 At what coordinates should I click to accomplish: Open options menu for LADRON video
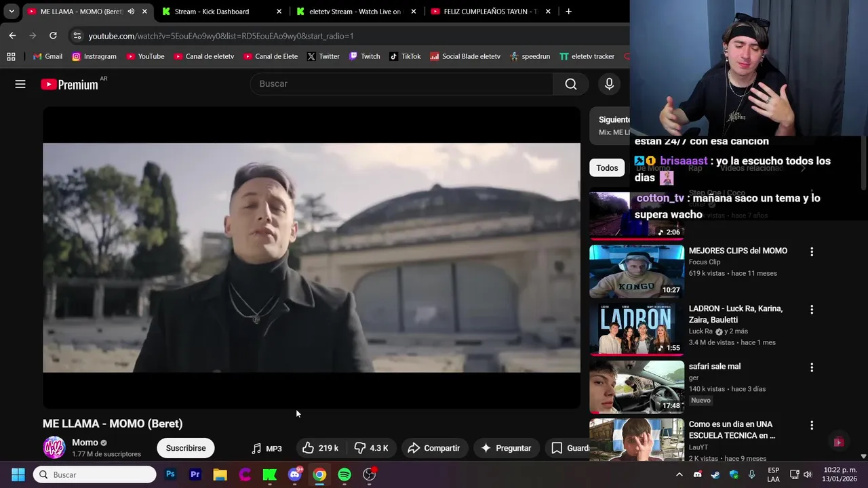(812, 310)
